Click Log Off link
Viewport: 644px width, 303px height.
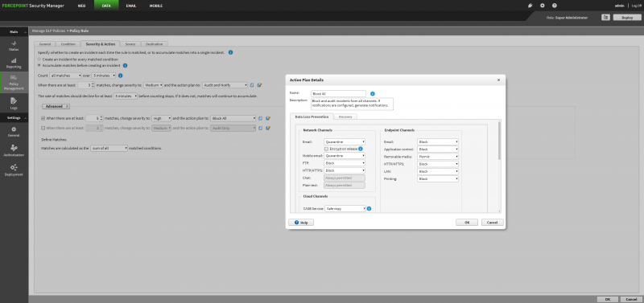pyautogui.click(x=636, y=6)
